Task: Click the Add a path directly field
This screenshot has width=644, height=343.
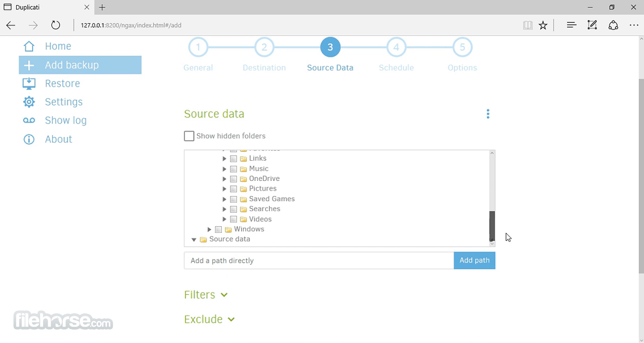Action: pyautogui.click(x=319, y=261)
